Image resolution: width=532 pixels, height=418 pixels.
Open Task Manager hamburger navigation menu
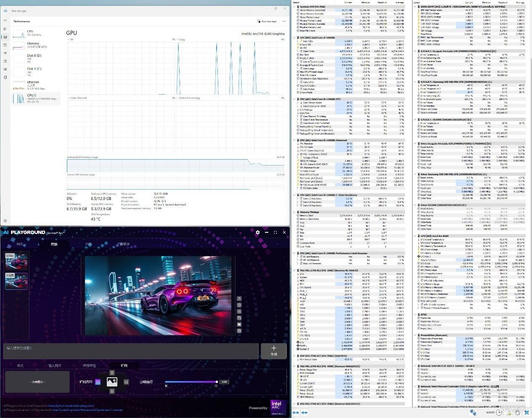click(5, 21)
